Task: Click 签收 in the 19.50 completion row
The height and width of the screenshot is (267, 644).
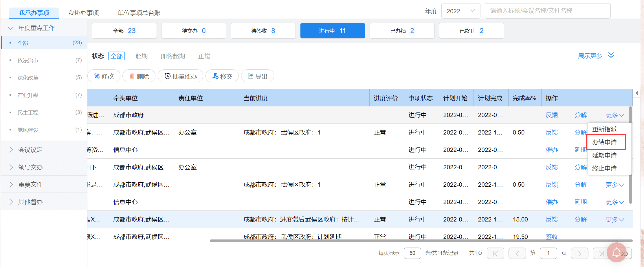Action: tap(552, 237)
